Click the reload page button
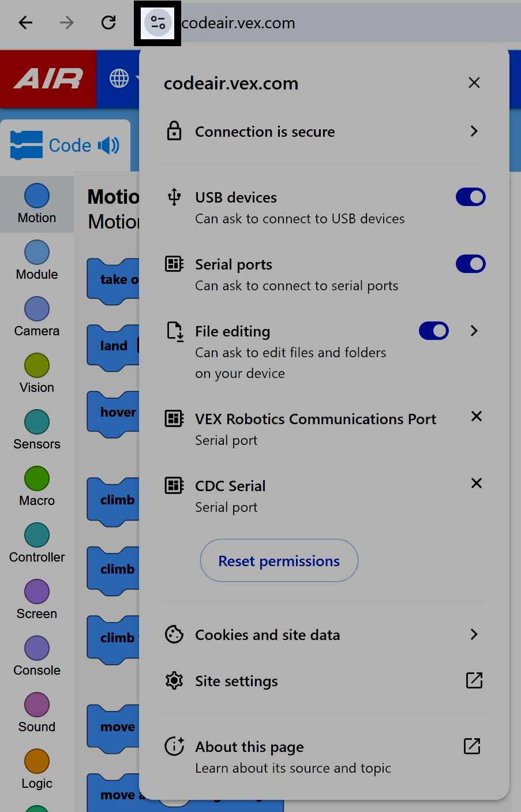This screenshot has width=521, height=812. click(108, 23)
